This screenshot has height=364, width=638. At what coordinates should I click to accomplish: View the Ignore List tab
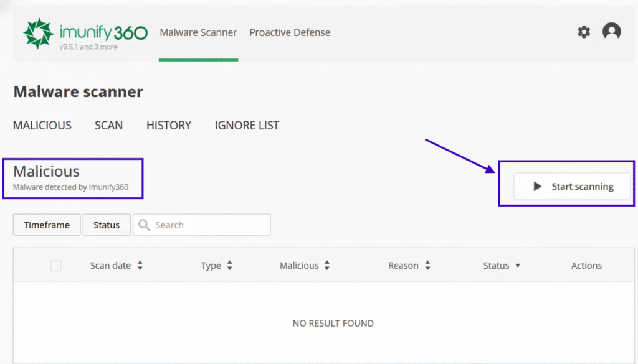click(x=246, y=125)
